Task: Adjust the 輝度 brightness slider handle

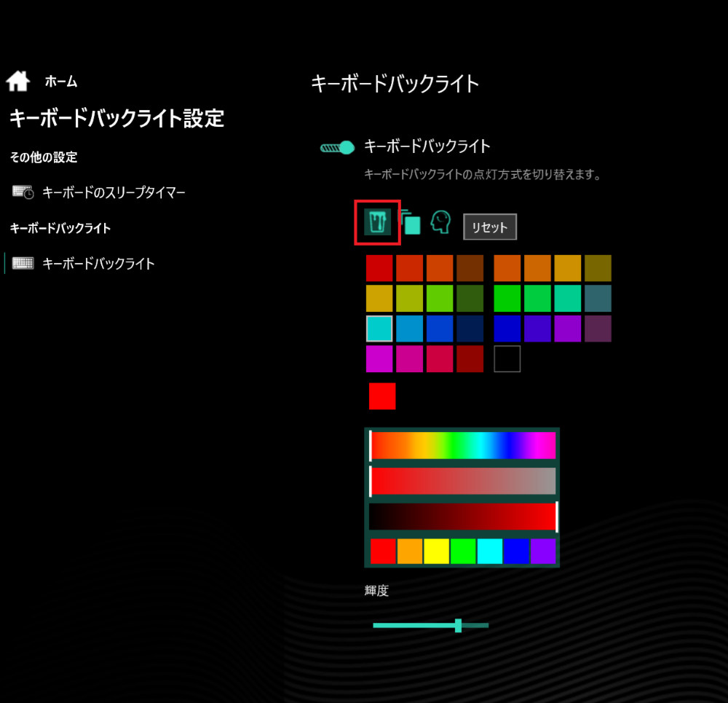Action: pyautogui.click(x=458, y=625)
